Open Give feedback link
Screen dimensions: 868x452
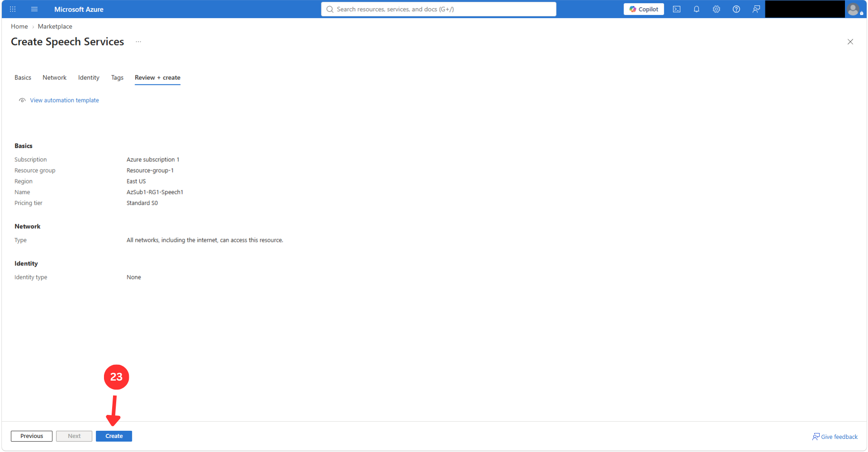(835, 437)
